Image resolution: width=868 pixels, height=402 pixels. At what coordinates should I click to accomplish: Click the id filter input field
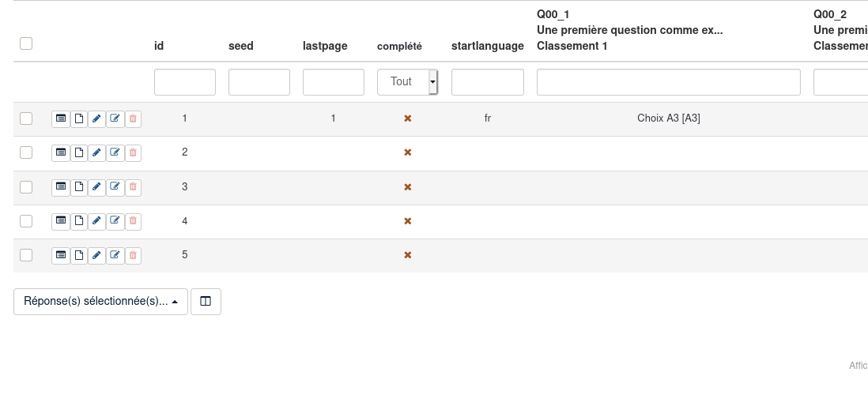(185, 82)
